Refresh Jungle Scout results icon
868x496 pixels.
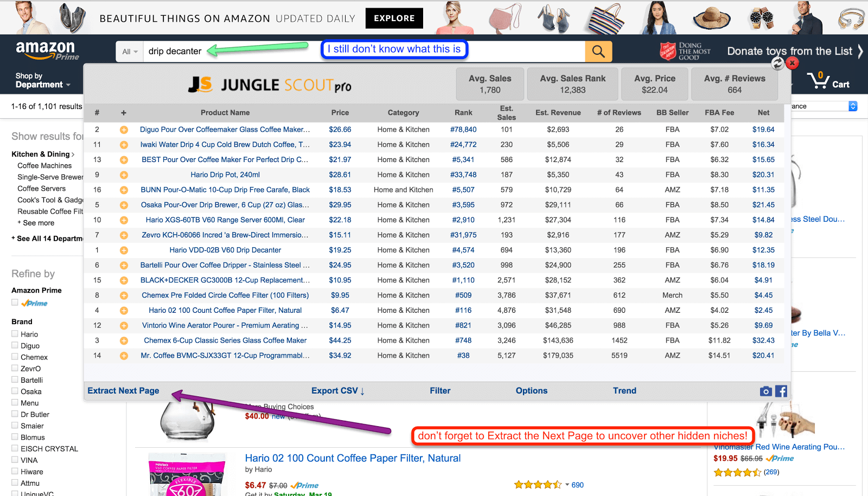777,63
